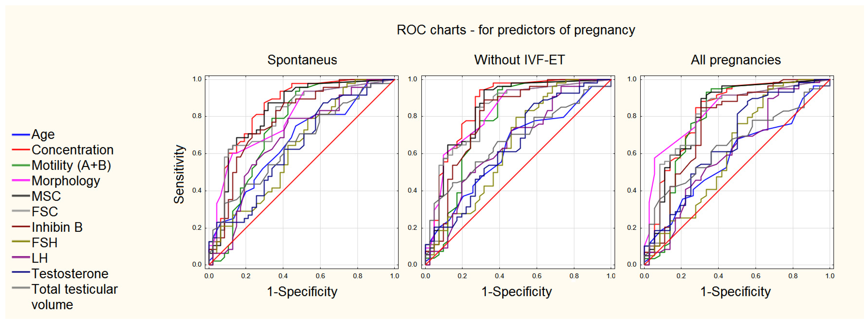
Task: Click '1-Specificity' label under the Spontaneus chart
Action: click(x=302, y=291)
